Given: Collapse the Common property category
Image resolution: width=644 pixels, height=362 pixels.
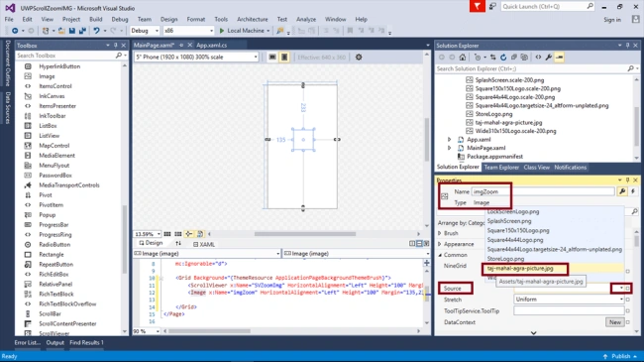Looking at the screenshot, I should (440, 255).
